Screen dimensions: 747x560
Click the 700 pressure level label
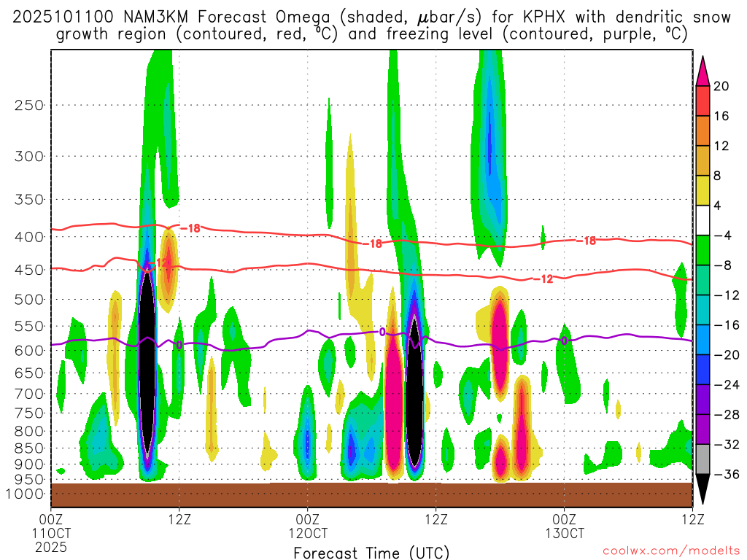pos(29,394)
